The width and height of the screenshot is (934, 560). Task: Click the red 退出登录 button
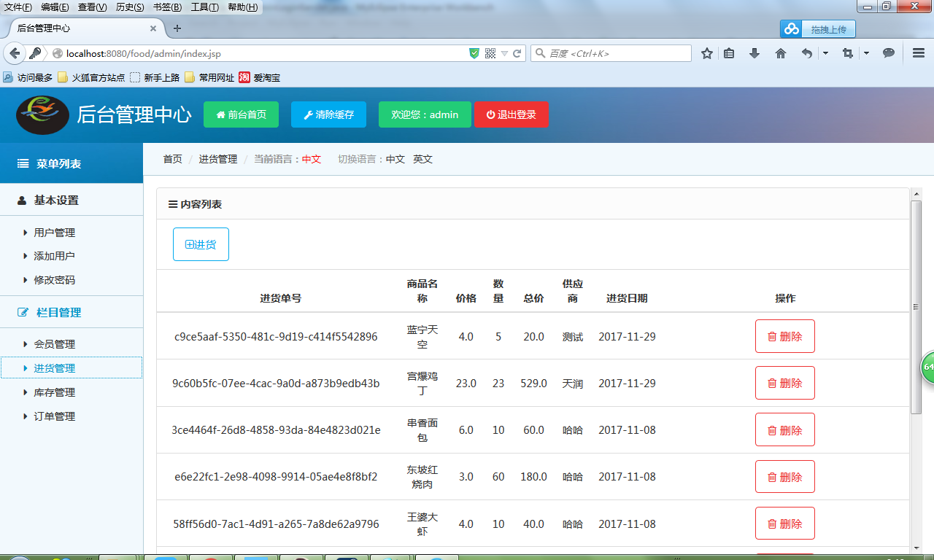pyautogui.click(x=511, y=114)
